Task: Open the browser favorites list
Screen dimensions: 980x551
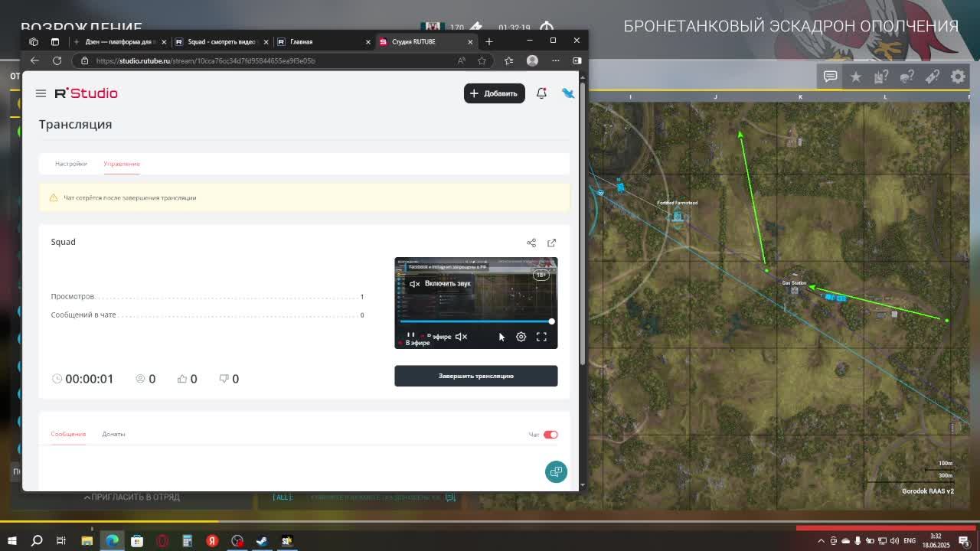Action: coord(508,60)
